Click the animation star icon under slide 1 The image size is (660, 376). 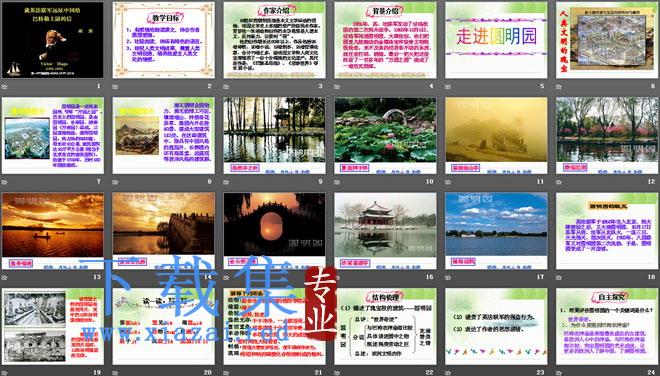click(5, 86)
